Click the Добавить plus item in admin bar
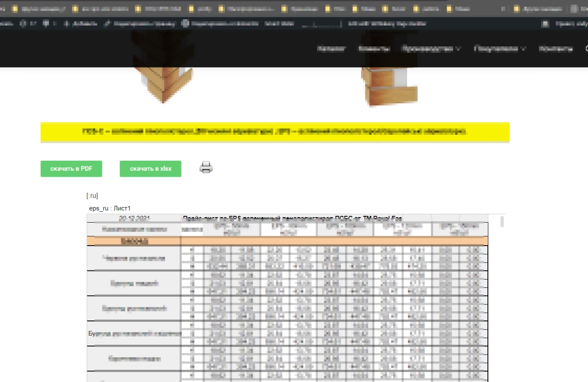Viewport: 588px width, 382px height. [x=80, y=24]
